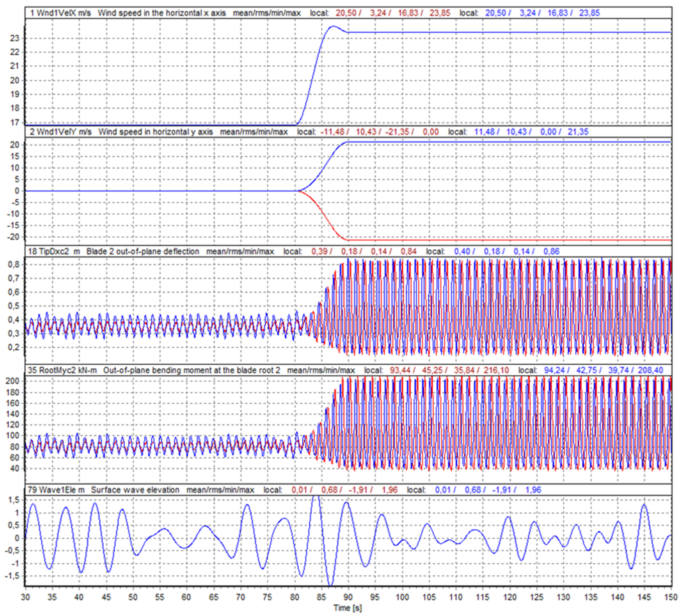
Task: Click the Wave1Ele surface elevation header
Action: pyautogui.click(x=135, y=490)
